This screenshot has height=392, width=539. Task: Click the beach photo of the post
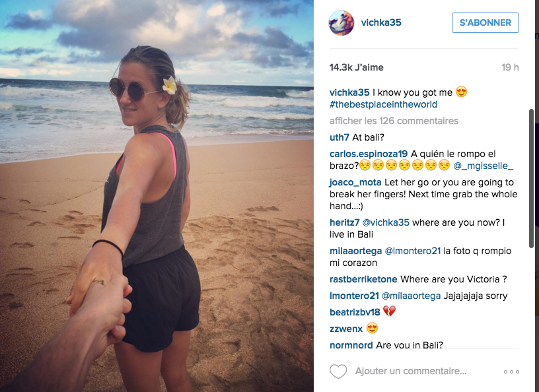[x=157, y=196]
